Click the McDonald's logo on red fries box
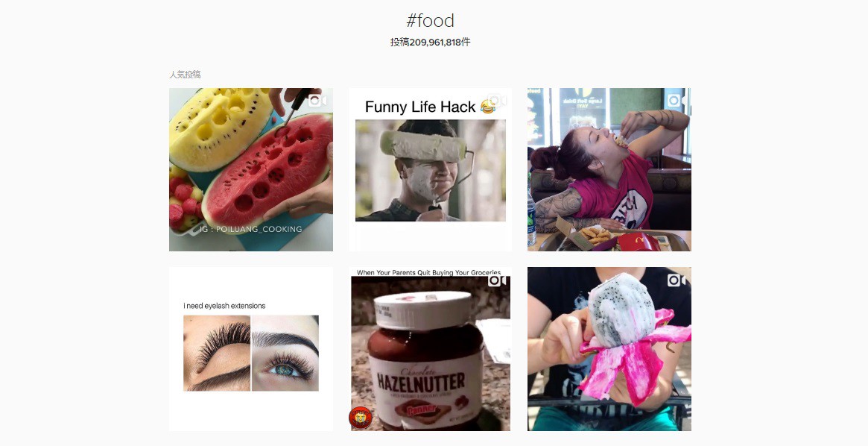Screen dimensions: 868x446 tap(638, 242)
